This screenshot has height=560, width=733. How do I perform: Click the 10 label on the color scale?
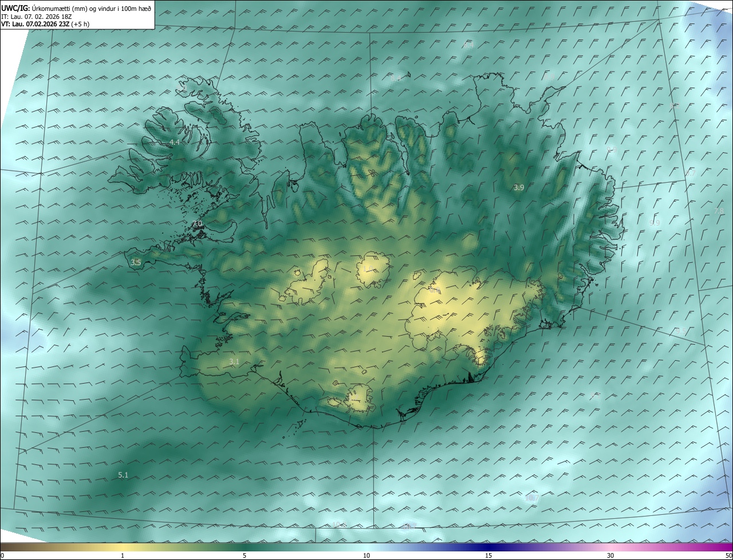click(x=366, y=555)
